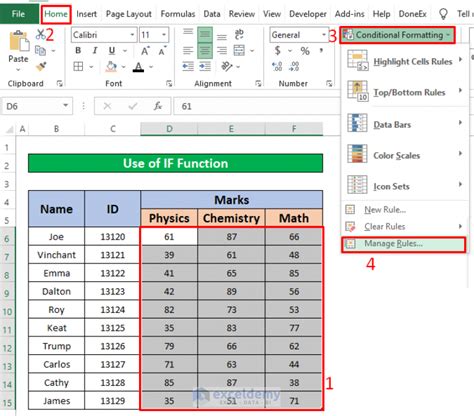The image size is (474, 416).
Task: Click Merge and Center icon
Action: coord(239,51)
